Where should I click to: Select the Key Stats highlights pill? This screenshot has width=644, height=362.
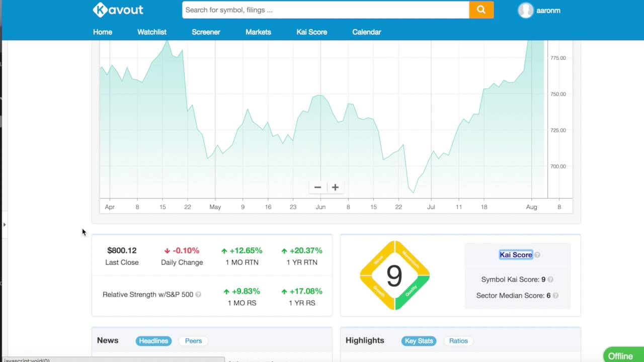tap(419, 341)
